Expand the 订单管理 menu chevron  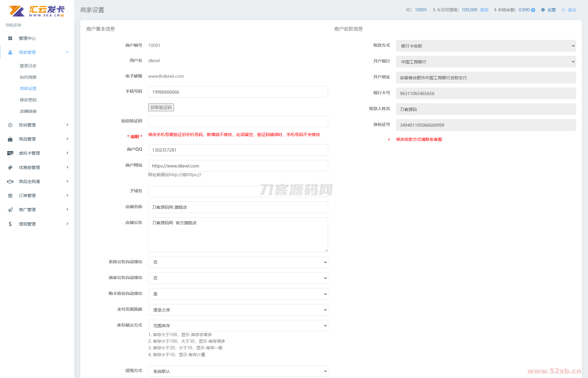pos(67,196)
